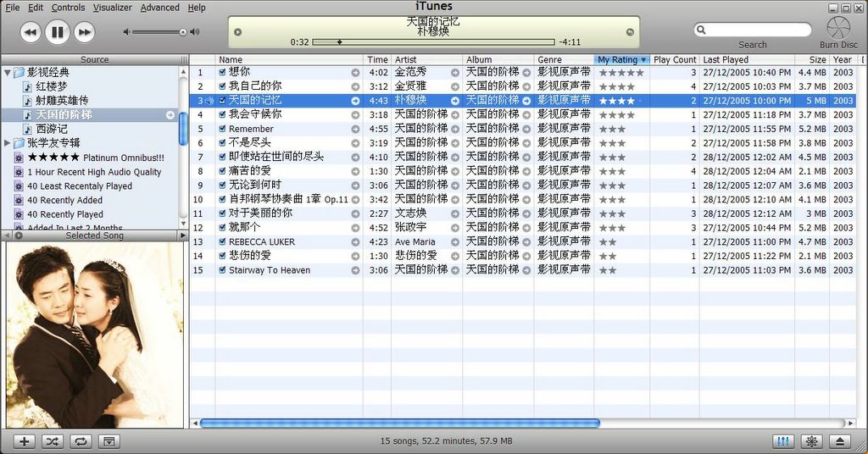Click the album artwork thumbnail
868x454 pixels.
[x=95, y=335]
